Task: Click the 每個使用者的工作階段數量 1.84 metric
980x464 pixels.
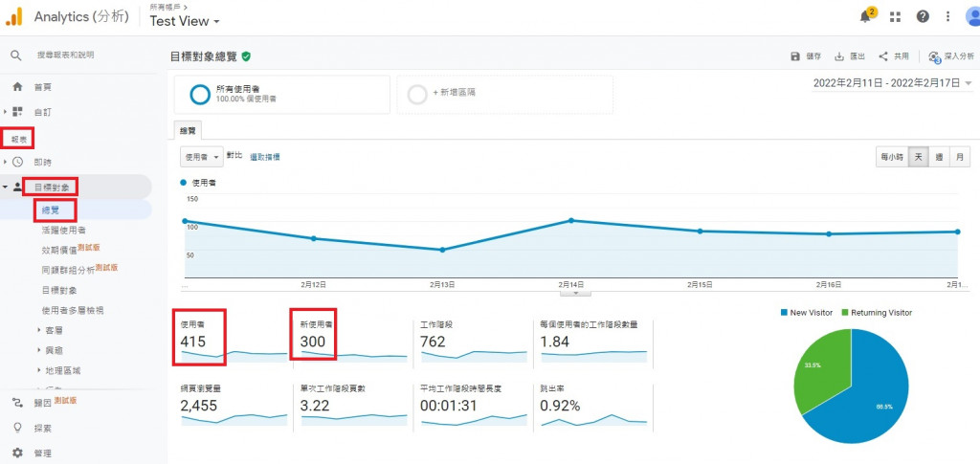Action: 593,341
